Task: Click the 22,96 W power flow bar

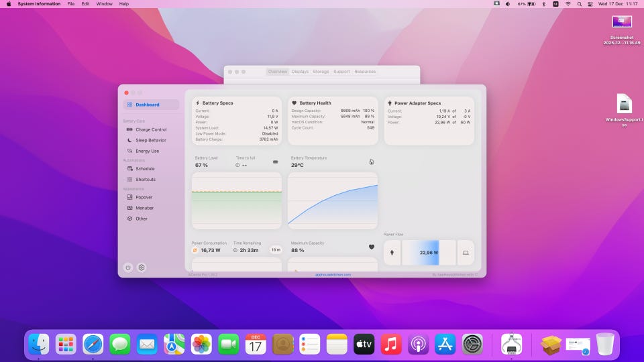Action: [428, 253]
